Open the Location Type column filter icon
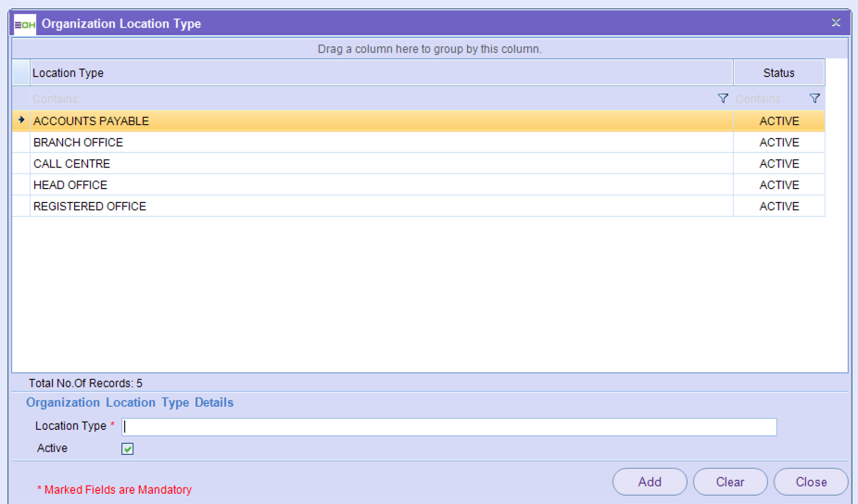 723,98
